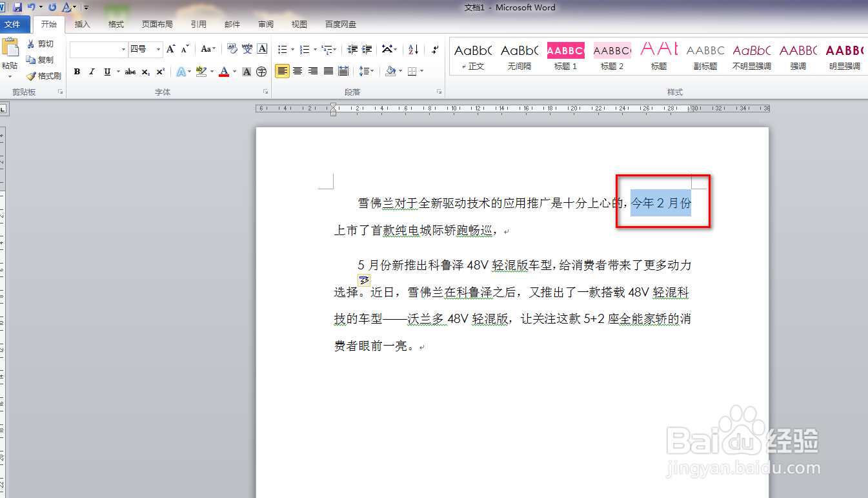The height and width of the screenshot is (498, 868).
Task: Justify the paragraph text
Action: pos(328,71)
